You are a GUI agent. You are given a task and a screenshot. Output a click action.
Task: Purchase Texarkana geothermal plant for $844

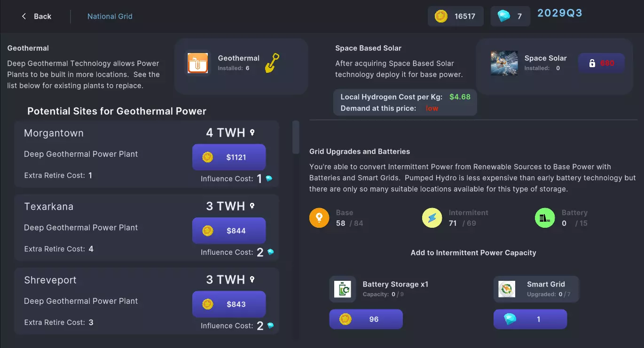coord(229,231)
